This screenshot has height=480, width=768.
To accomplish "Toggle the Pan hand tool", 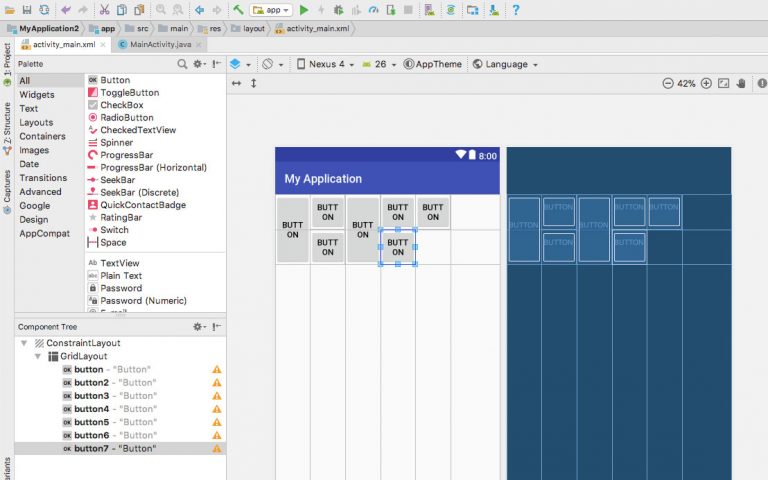I will [x=741, y=83].
